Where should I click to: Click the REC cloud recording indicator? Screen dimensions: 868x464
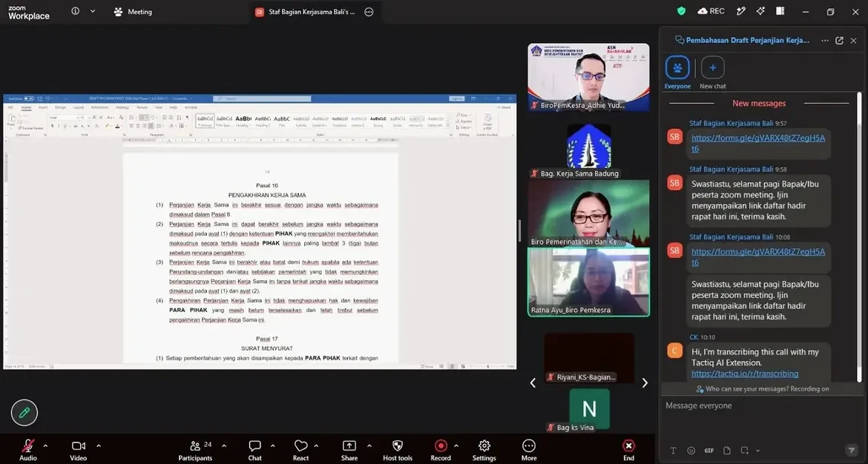711,11
